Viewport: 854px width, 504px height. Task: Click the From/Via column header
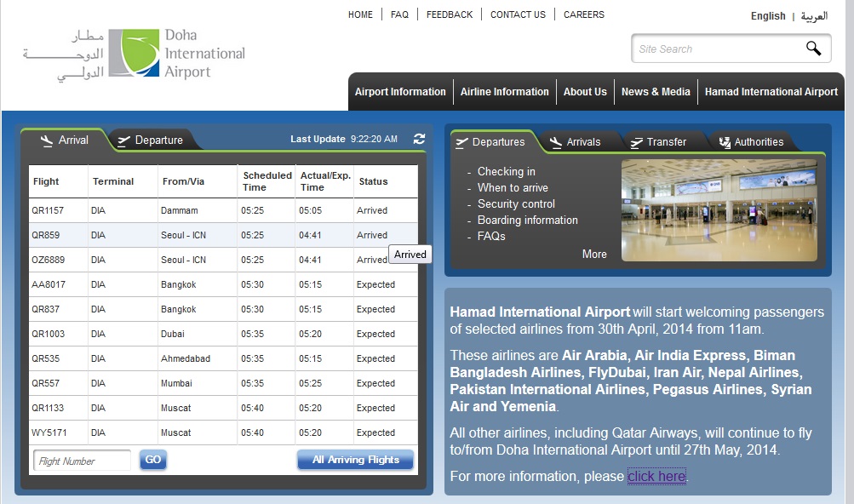point(183,181)
